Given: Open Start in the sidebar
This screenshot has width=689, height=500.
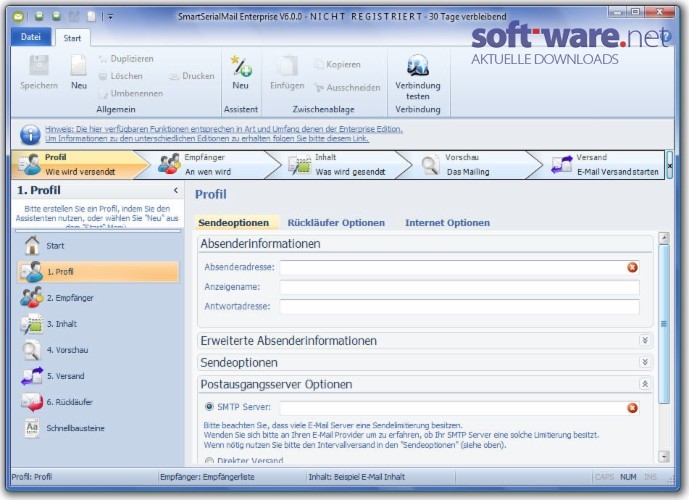Looking at the screenshot, I should [x=98, y=246].
